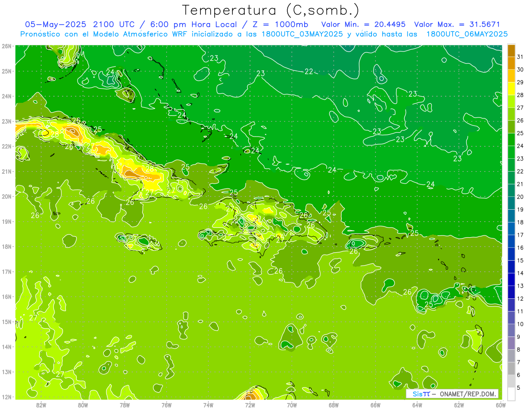Click 'Valor Min. = 20.4495' text

pyautogui.click(x=364, y=24)
